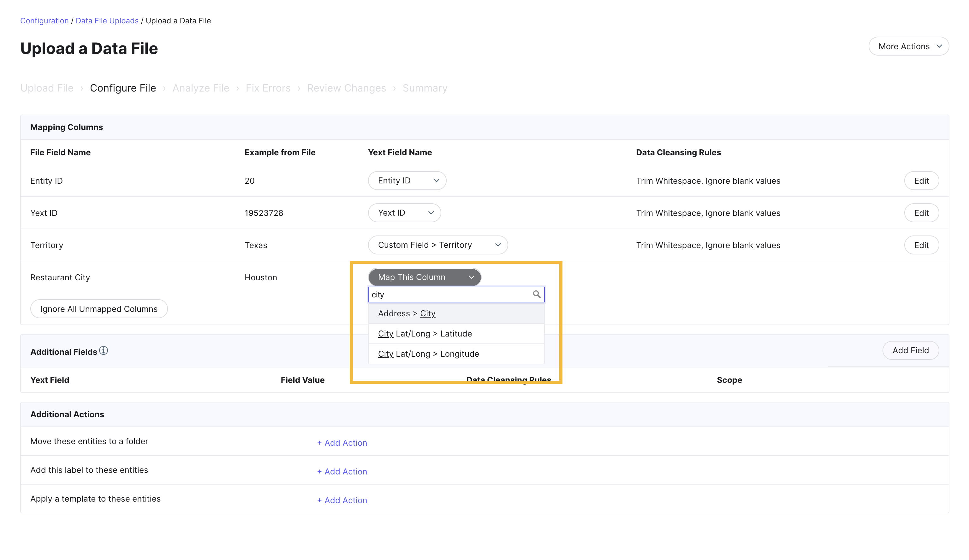Click the Entity ID example value 20
The image size is (969, 560).
250,181
